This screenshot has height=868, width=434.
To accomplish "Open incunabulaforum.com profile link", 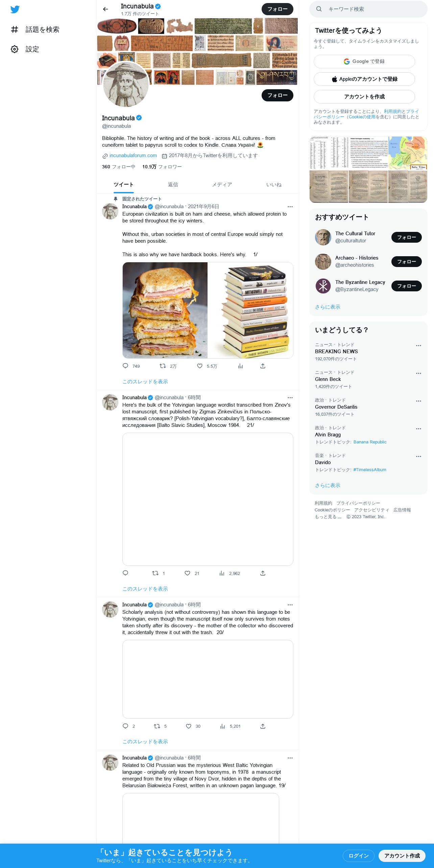I will click(133, 155).
